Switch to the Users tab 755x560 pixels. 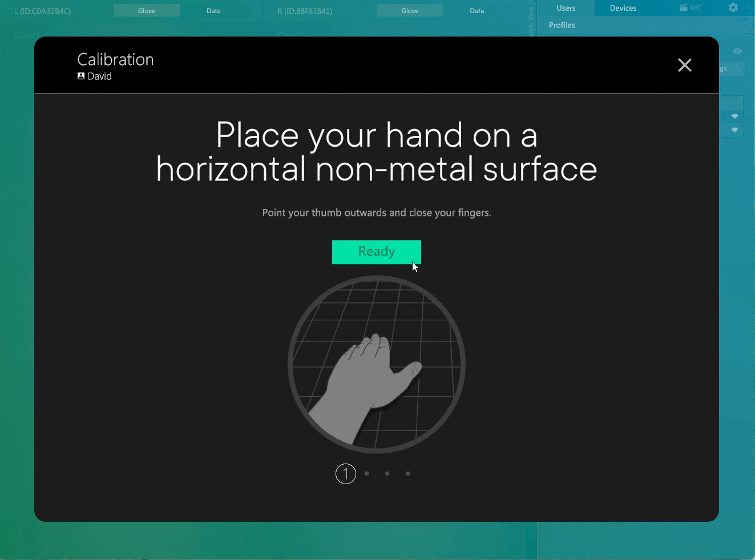pos(566,8)
